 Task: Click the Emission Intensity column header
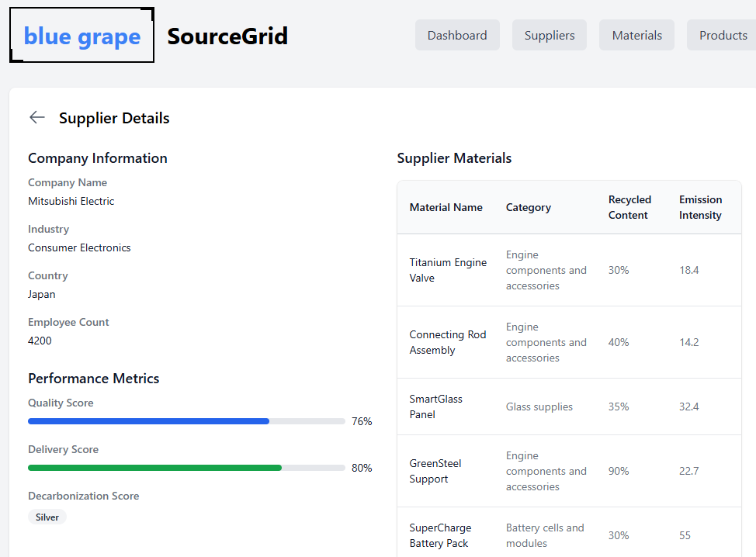[701, 208]
